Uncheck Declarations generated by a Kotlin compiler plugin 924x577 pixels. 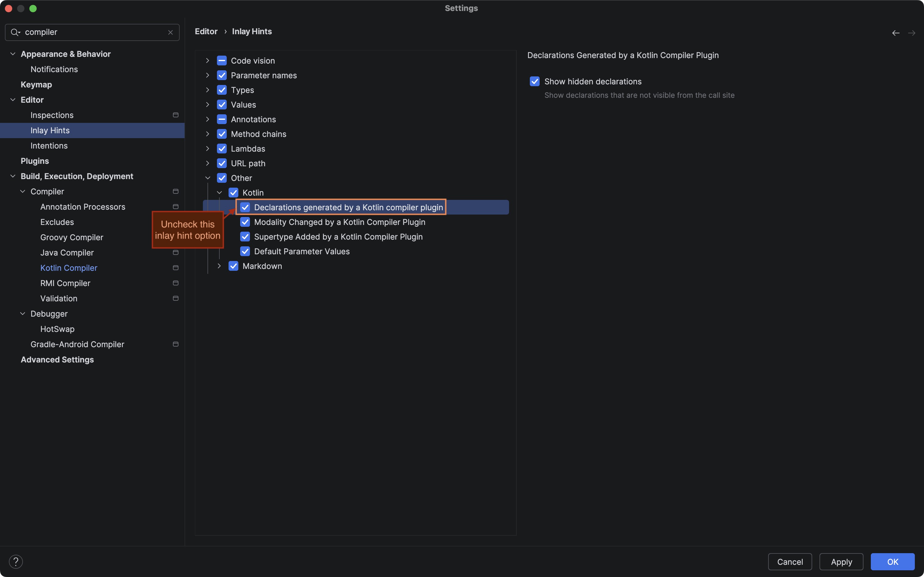click(x=245, y=207)
